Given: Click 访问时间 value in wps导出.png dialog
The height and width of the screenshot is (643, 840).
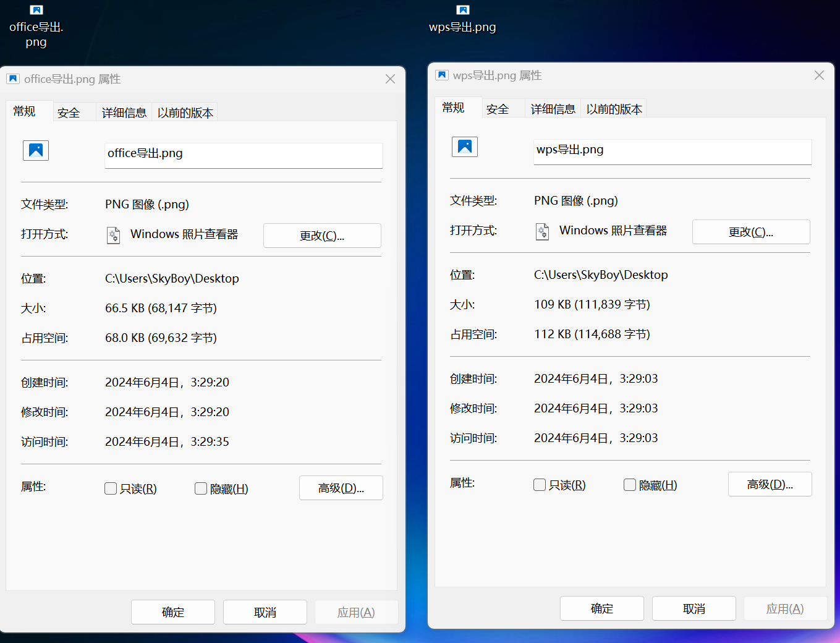Looking at the screenshot, I should [596, 438].
